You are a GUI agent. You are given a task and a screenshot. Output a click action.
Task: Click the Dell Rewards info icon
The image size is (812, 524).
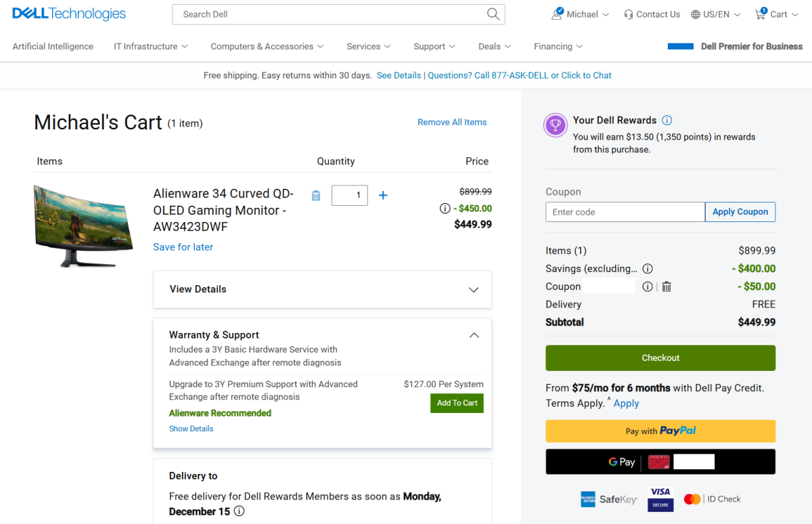(x=667, y=120)
